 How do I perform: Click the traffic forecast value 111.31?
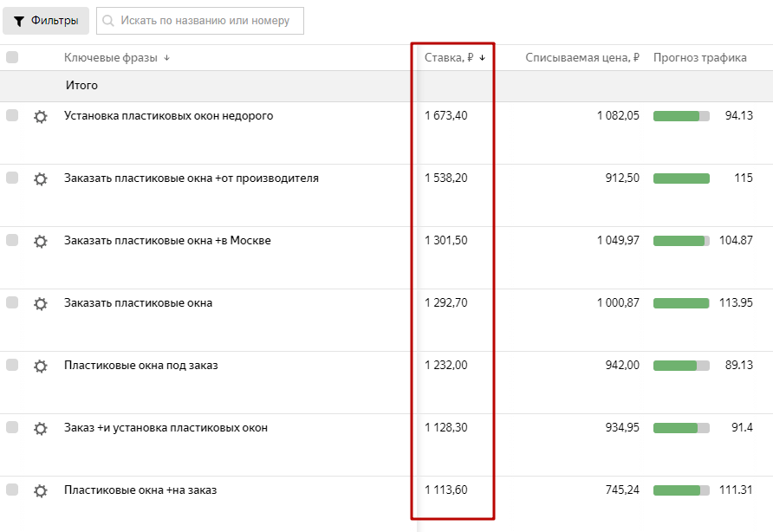(736, 490)
